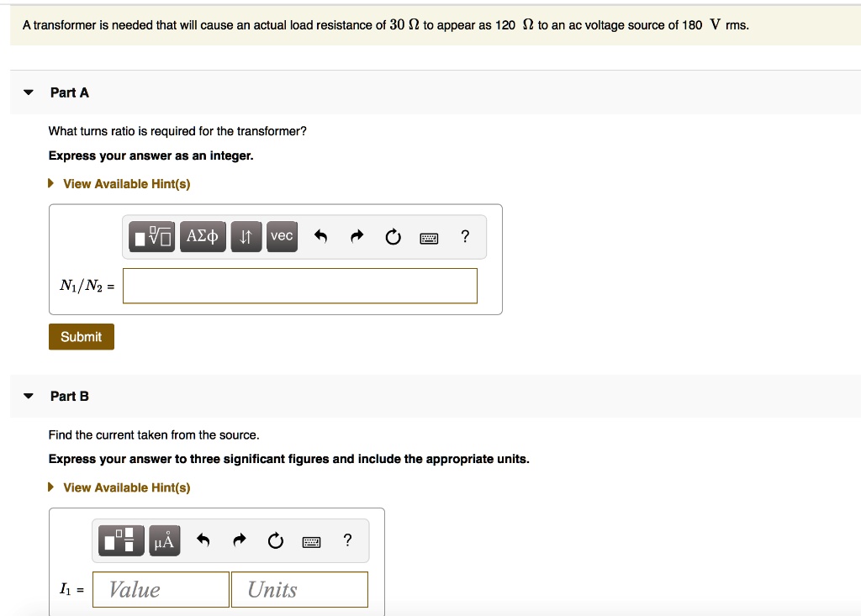Image resolution: width=861 pixels, height=616 pixels.
Task: Undo the entry in Part B
Action: [203, 540]
